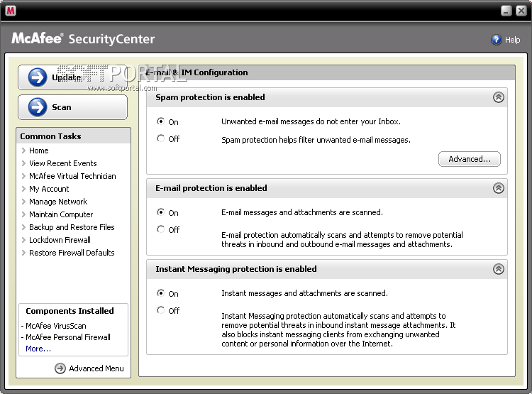Open Home from Common Tasks
This screenshot has height=394, width=532.
pyautogui.click(x=39, y=151)
